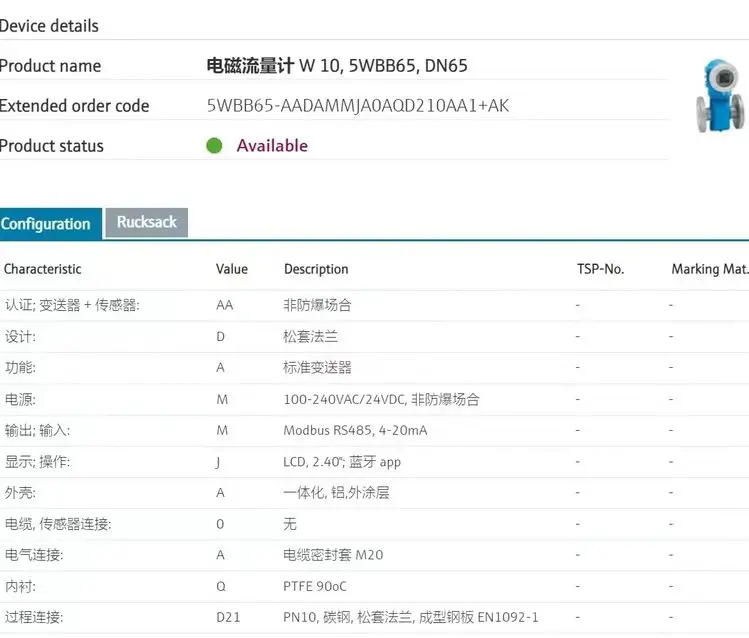Click the Available status text
The image size is (749, 638).
(x=272, y=146)
